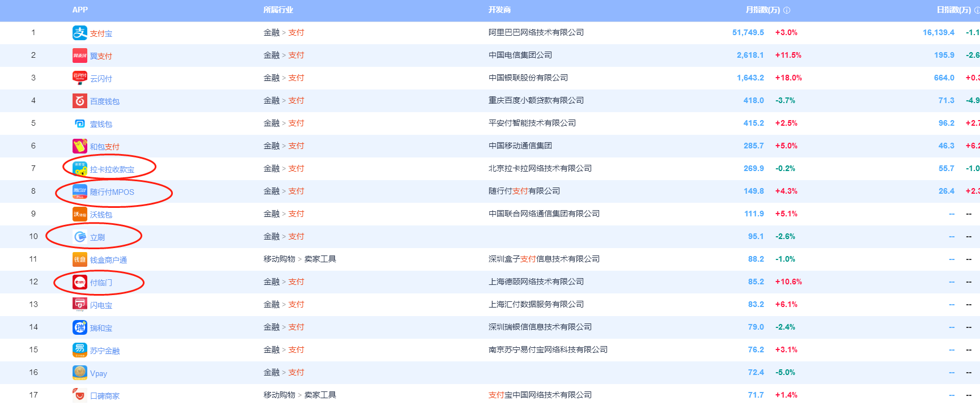Click 上海德颐网络技术有限公司 developer cell

pos(536,282)
